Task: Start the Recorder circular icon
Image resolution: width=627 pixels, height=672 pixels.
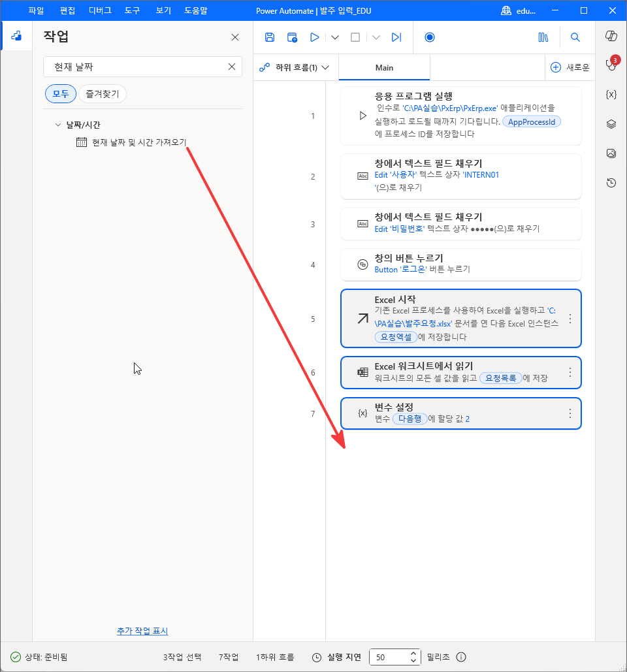Action: coord(429,37)
